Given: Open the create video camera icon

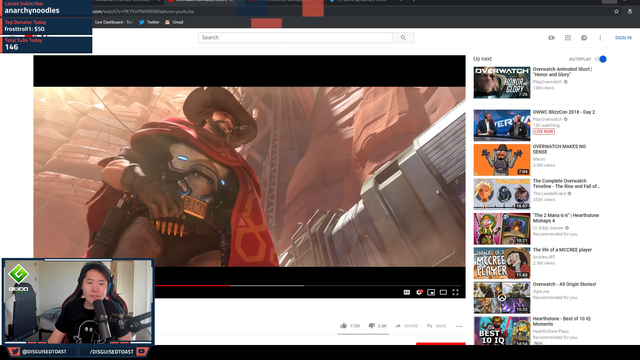Looking at the screenshot, I should click(x=551, y=38).
